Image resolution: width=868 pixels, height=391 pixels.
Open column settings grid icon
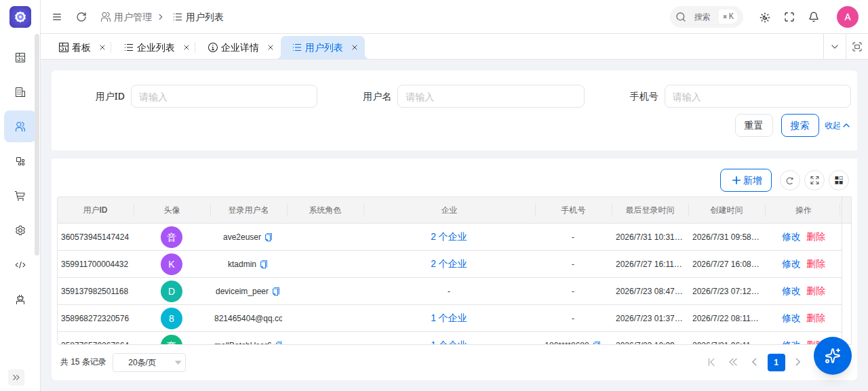[x=839, y=180]
